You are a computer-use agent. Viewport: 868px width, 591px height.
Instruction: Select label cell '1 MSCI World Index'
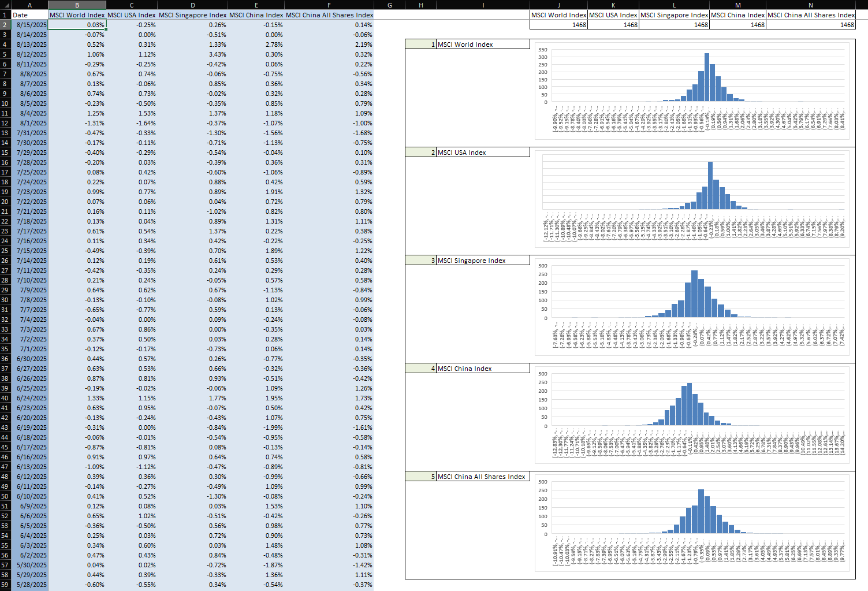(467, 44)
